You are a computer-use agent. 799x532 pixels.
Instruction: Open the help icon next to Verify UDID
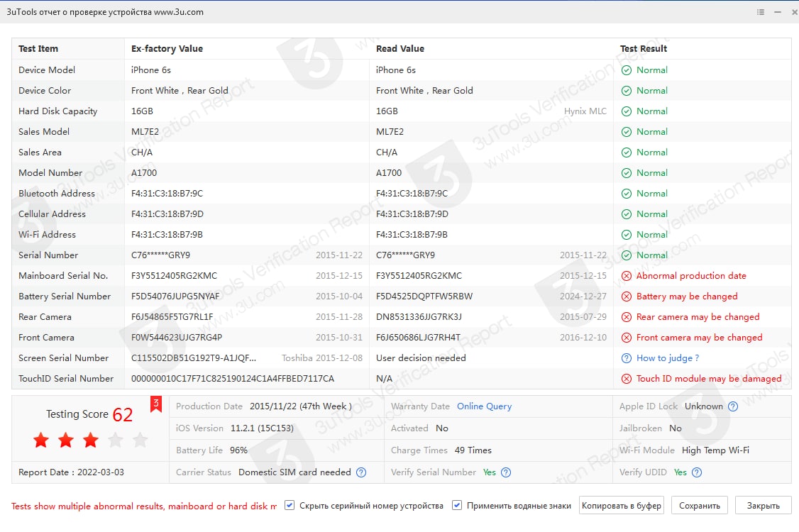tap(697, 472)
